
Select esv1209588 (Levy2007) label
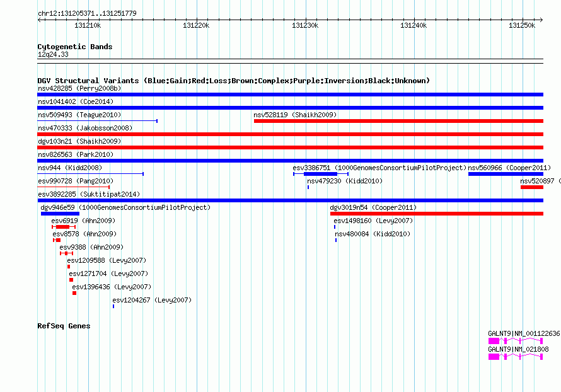[x=107, y=260]
